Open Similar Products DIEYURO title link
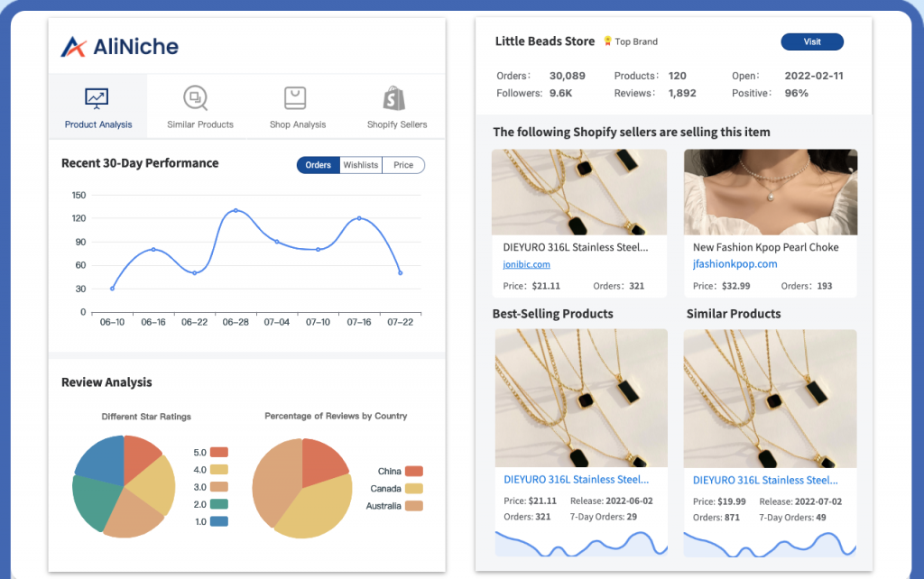 765,480
